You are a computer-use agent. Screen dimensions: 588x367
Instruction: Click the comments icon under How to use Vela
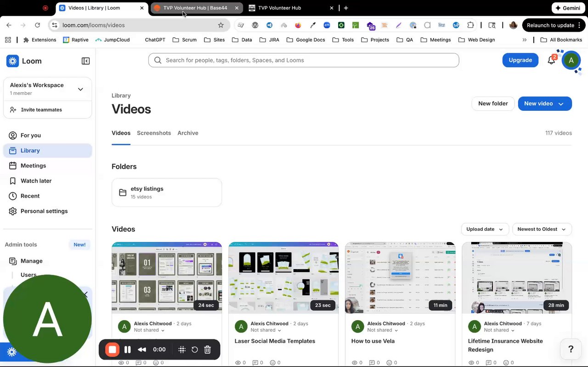point(372,363)
